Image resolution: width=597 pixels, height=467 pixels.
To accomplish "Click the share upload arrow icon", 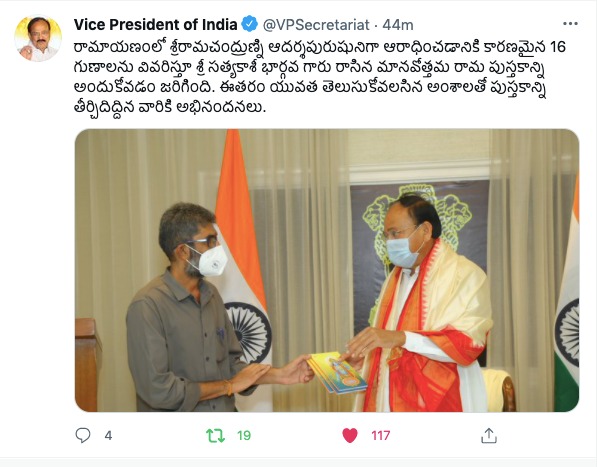I will pos(488,435).
